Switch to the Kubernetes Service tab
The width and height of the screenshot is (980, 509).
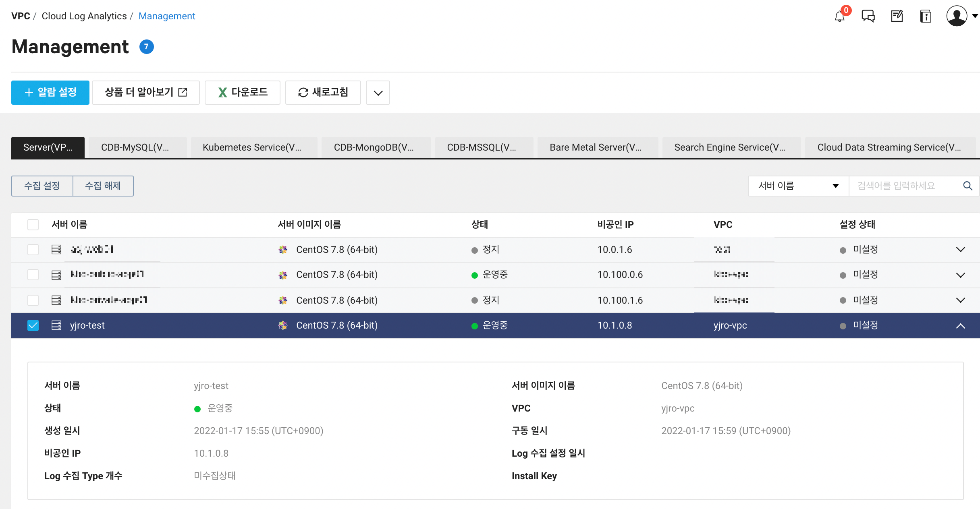(252, 147)
